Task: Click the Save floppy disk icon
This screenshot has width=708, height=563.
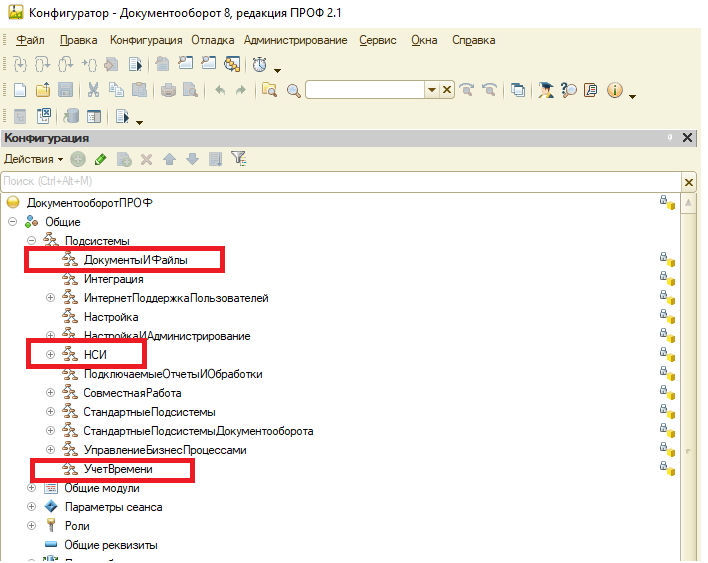Action: coord(66,90)
